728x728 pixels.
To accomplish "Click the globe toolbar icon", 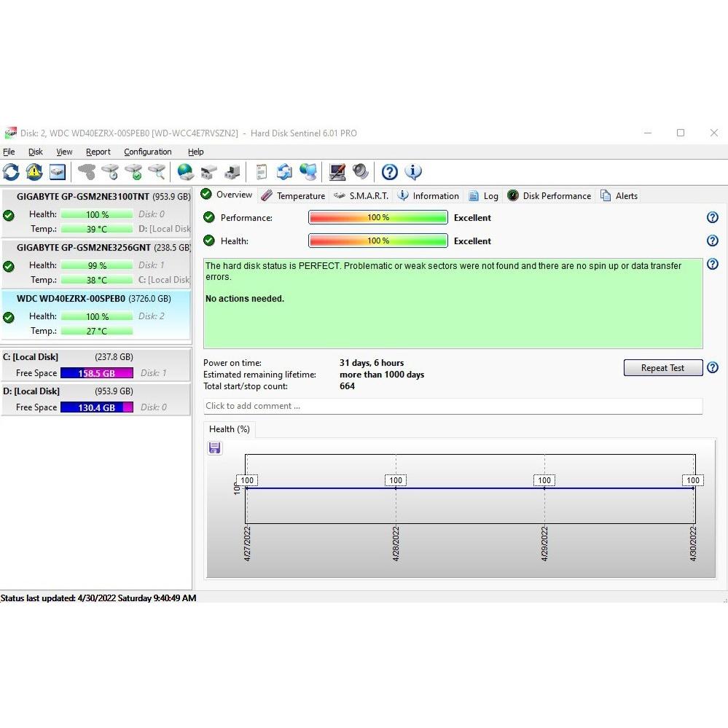I will click(186, 172).
